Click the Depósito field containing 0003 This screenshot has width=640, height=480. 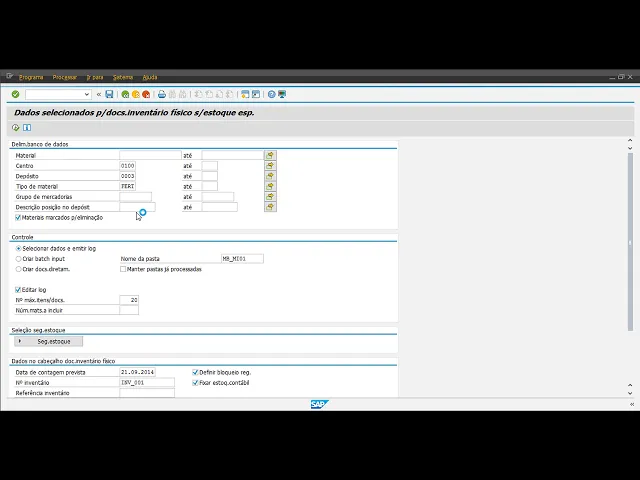[128, 176]
